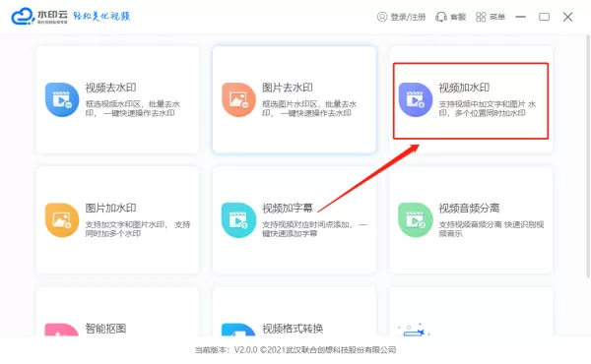Select the 视频加字幕 title text
Viewport: 591px width, 364px height.
[x=288, y=208]
